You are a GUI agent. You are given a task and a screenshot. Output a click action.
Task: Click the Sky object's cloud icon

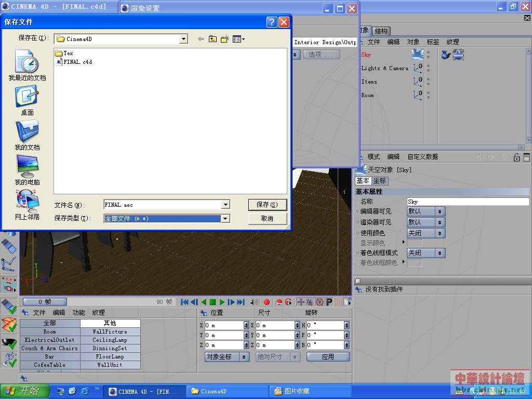point(418,54)
